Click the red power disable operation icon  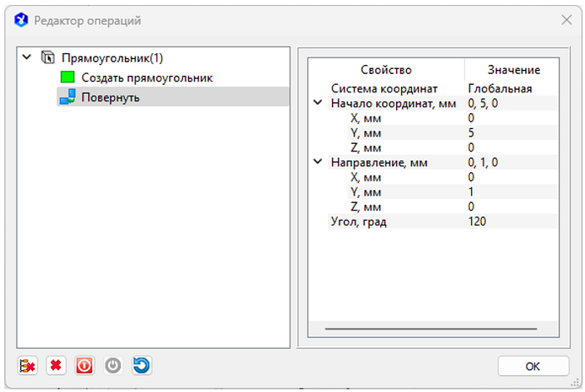coord(84,365)
